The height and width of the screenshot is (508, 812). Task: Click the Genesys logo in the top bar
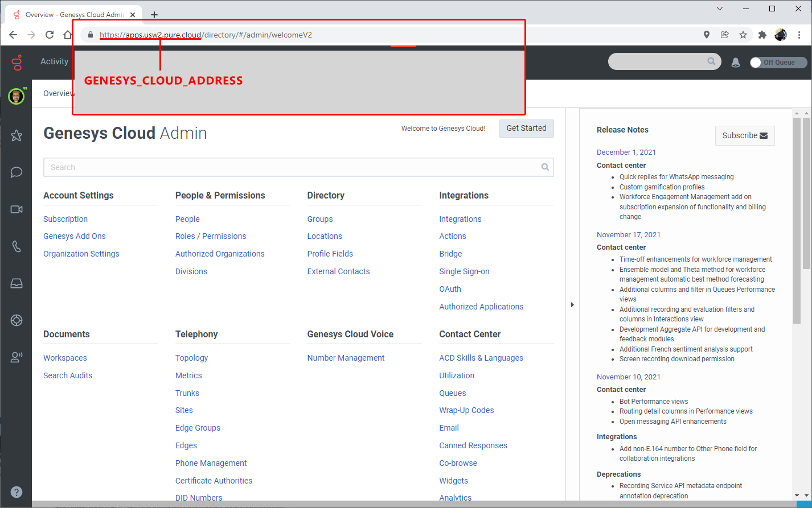pos(17,62)
